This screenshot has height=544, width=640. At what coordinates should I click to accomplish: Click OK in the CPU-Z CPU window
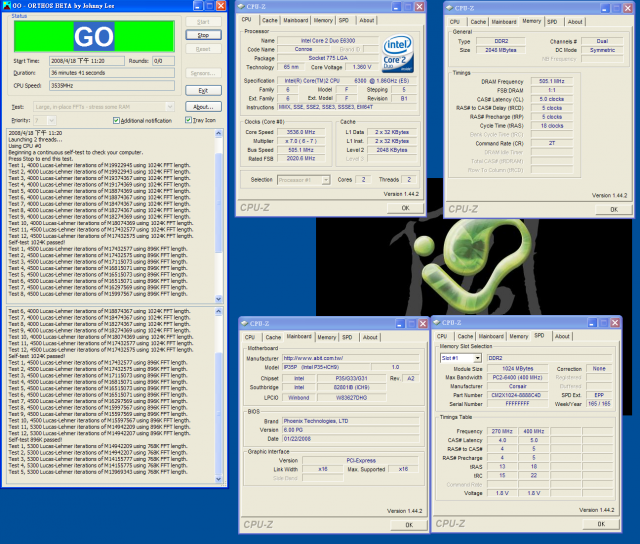click(405, 208)
